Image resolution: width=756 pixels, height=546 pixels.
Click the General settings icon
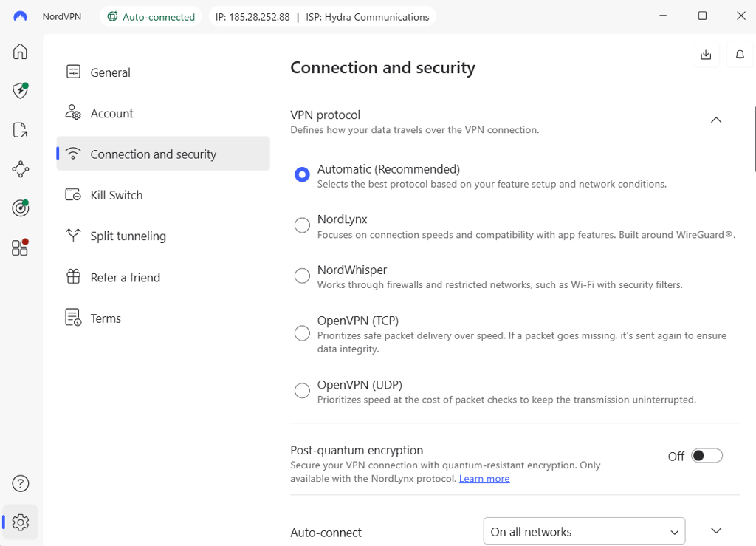73,72
